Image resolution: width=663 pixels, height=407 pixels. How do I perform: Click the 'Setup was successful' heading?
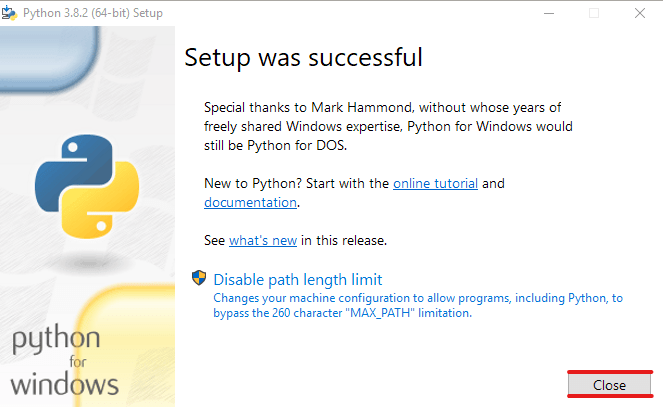(304, 58)
